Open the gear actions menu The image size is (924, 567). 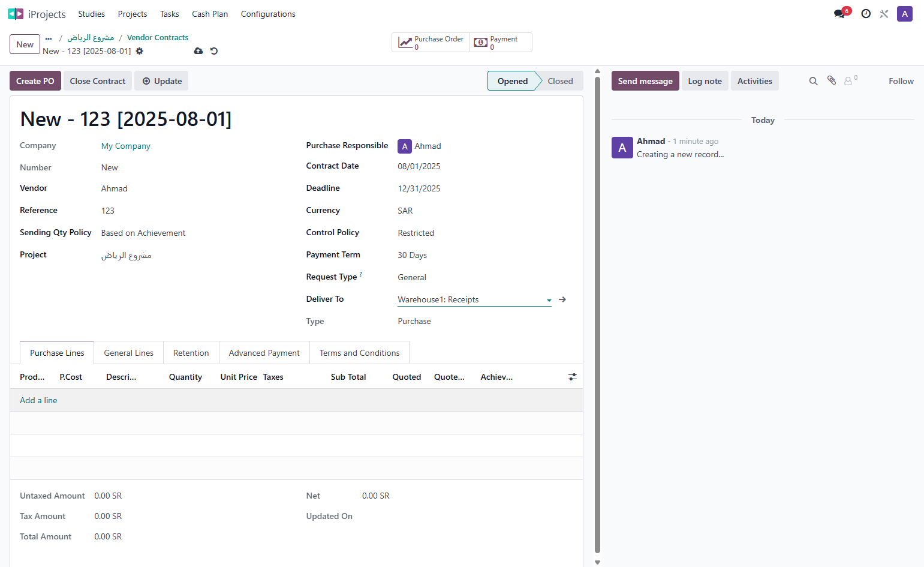tap(140, 51)
